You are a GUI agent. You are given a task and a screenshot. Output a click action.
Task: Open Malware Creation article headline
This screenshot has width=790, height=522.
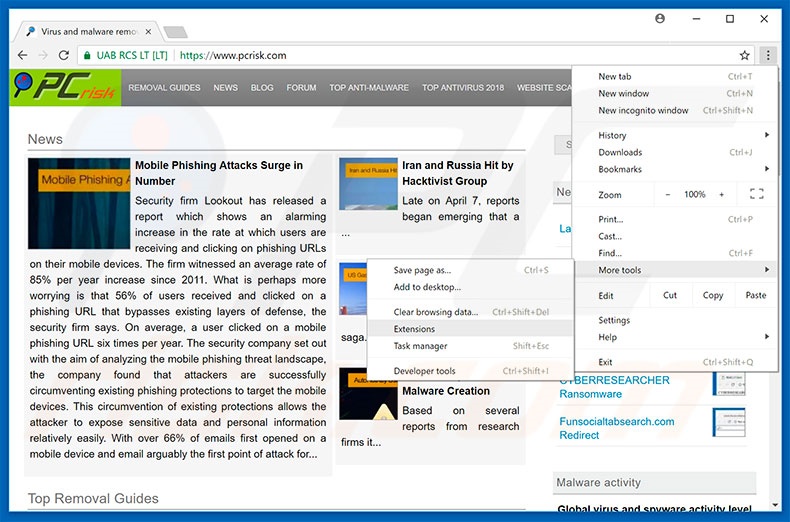pyautogui.click(x=446, y=391)
